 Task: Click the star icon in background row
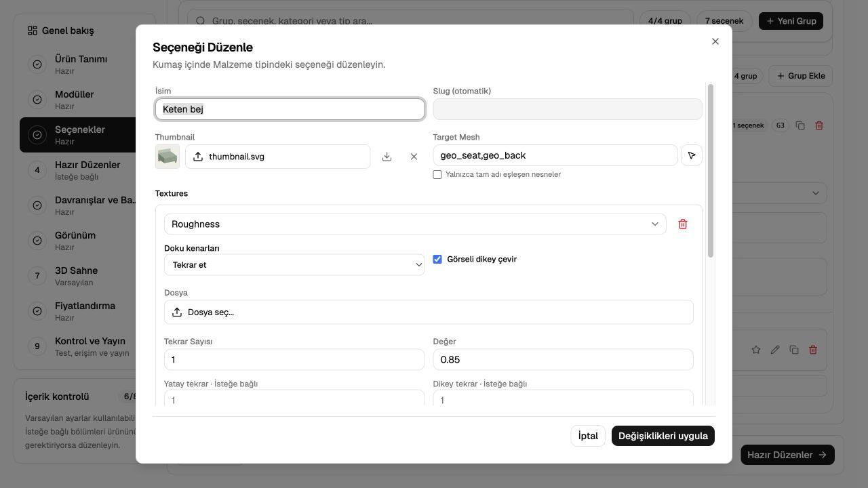coord(756,350)
